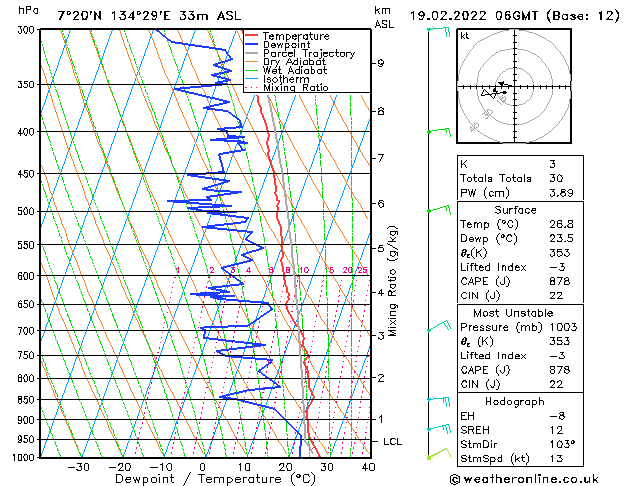Click the yellow-green surface wind barb at 1000 hPa
629x486 pixels.
(x=439, y=454)
